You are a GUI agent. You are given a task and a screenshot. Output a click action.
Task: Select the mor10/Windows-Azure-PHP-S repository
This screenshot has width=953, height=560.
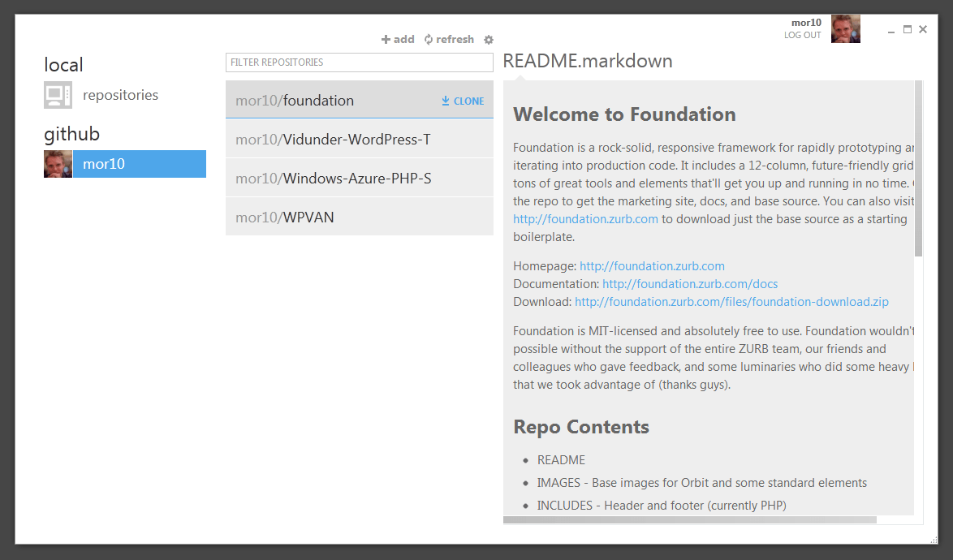pyautogui.click(x=359, y=178)
